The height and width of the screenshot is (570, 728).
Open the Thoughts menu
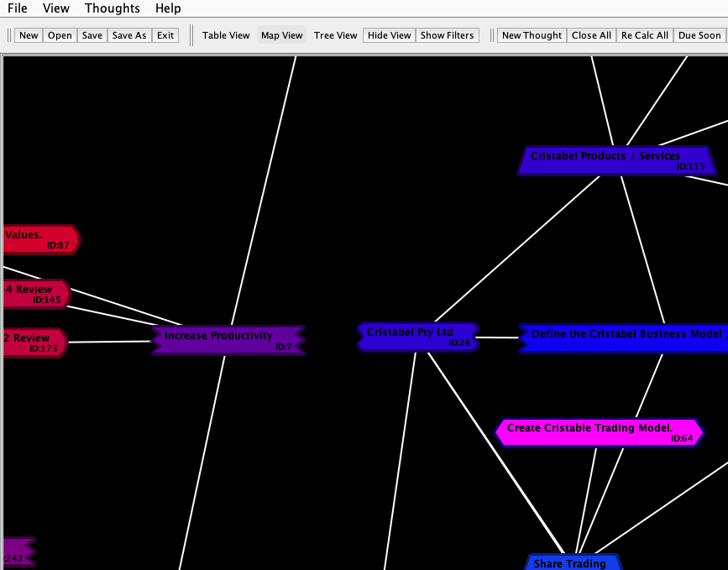point(112,8)
